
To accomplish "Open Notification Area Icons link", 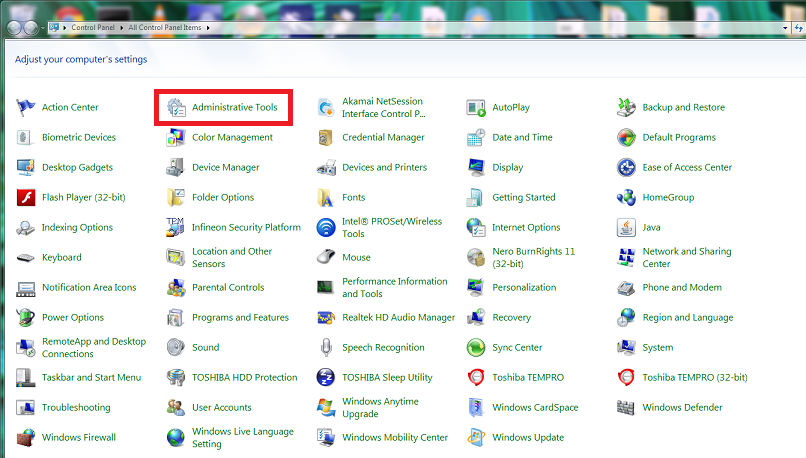I will pos(89,287).
